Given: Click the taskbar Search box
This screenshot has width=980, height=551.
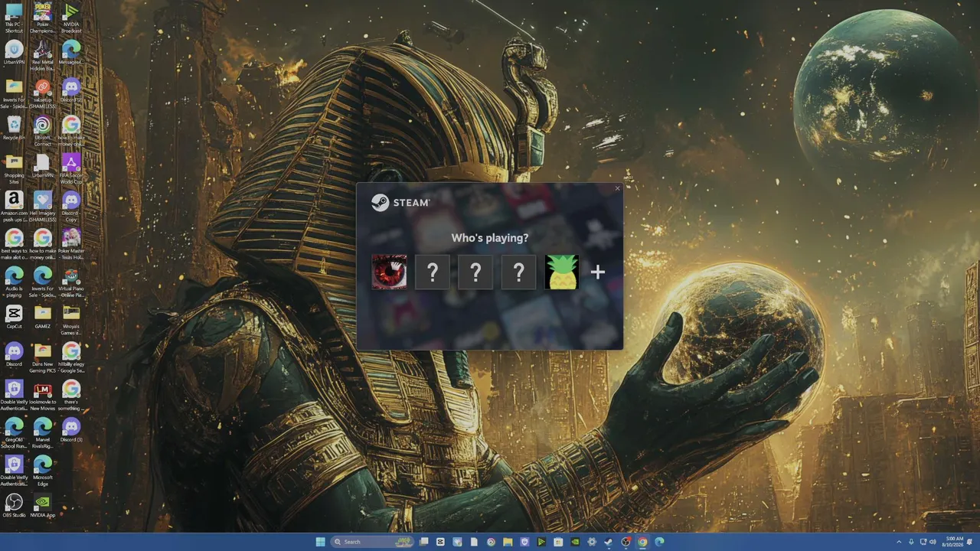Looking at the screenshot, I should pos(372,542).
